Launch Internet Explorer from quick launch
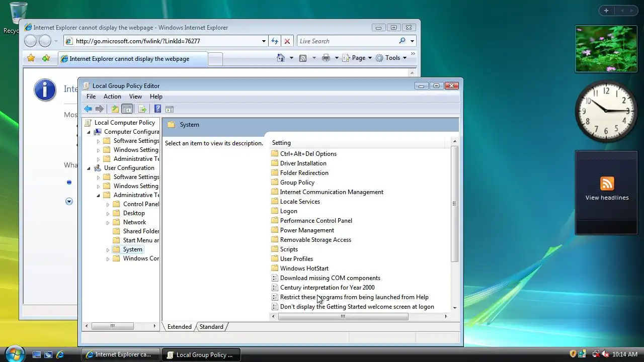 click(60, 354)
